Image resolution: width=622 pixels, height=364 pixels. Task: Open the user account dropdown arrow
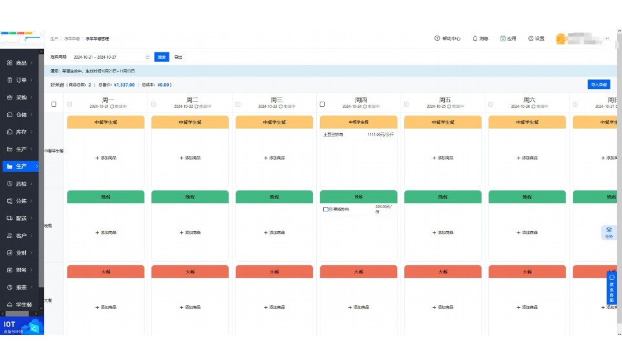pyautogui.click(x=607, y=39)
